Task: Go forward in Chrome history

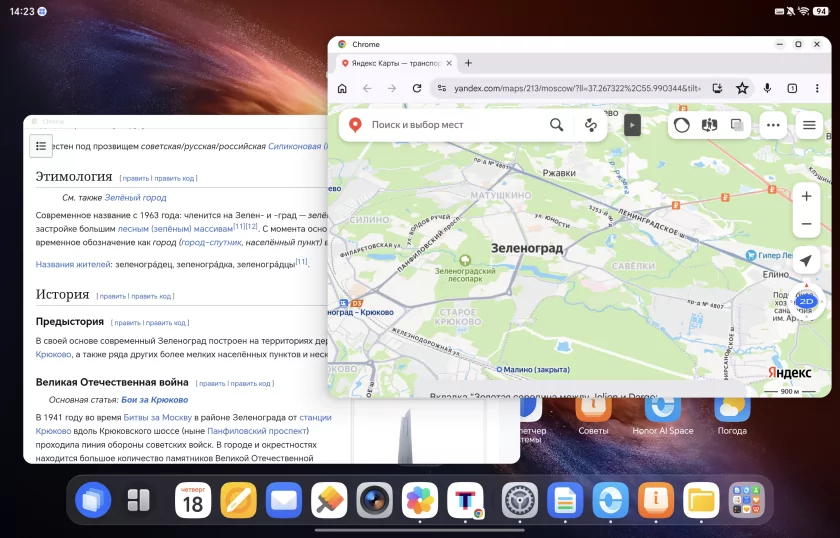Action: [392, 88]
